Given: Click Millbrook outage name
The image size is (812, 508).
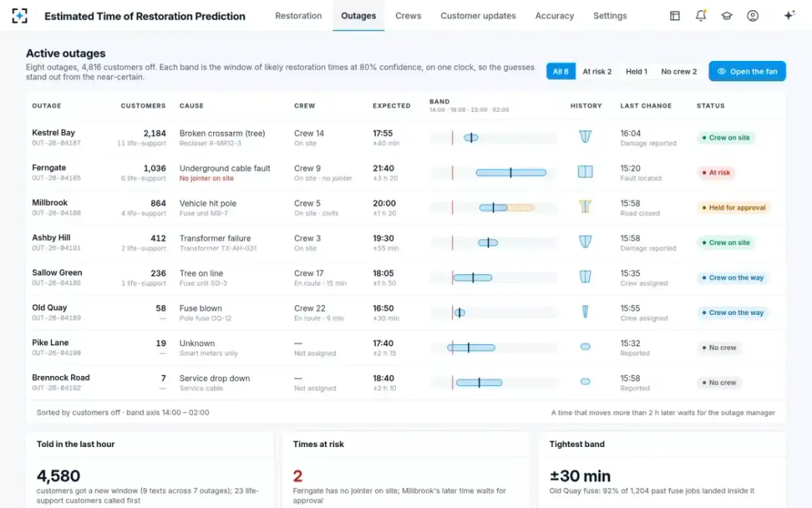Looking at the screenshot, I should [x=50, y=203].
